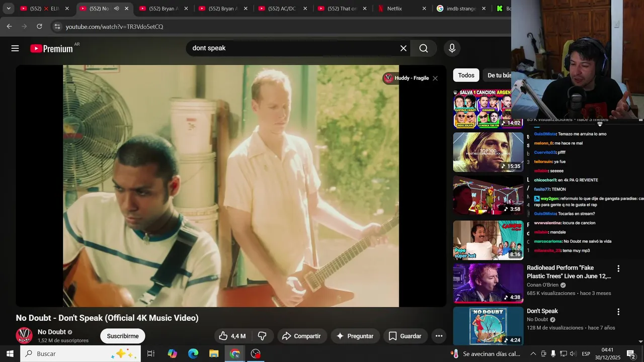The height and width of the screenshot is (362, 644).
Task: Open options for Don't Speak 128 M video
Action: pos(618,312)
